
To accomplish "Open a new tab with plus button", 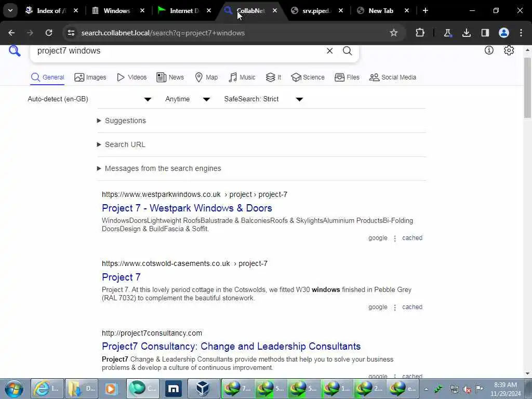I will coord(425,10).
